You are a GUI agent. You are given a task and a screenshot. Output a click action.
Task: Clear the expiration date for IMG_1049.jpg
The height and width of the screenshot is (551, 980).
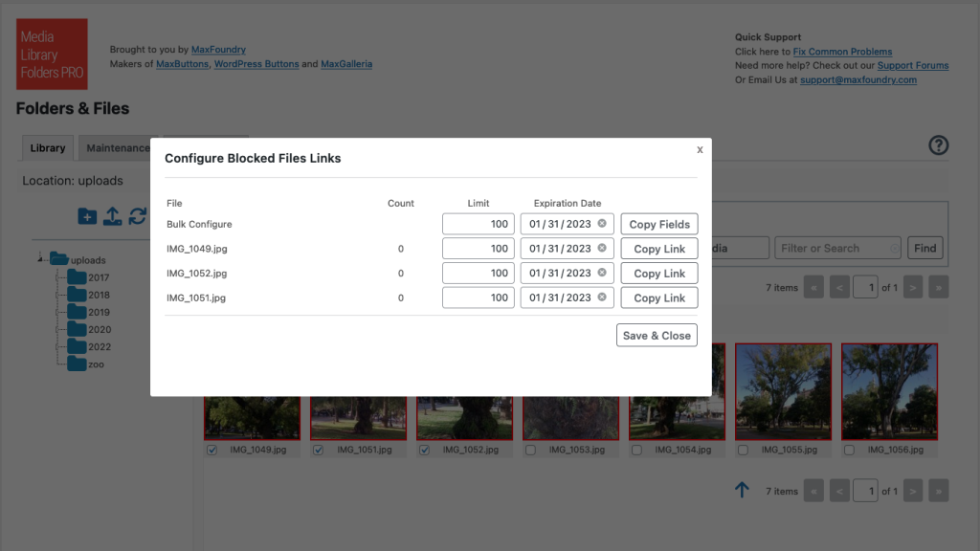pos(602,249)
